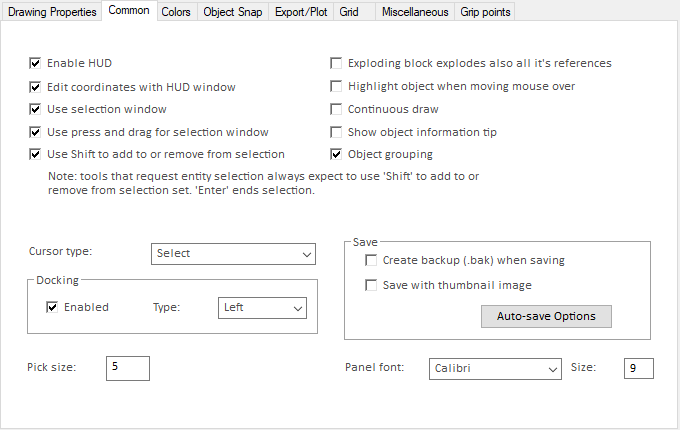Switch to the Drawing Properties tab
This screenshot has width=680, height=430.
[x=50, y=11]
